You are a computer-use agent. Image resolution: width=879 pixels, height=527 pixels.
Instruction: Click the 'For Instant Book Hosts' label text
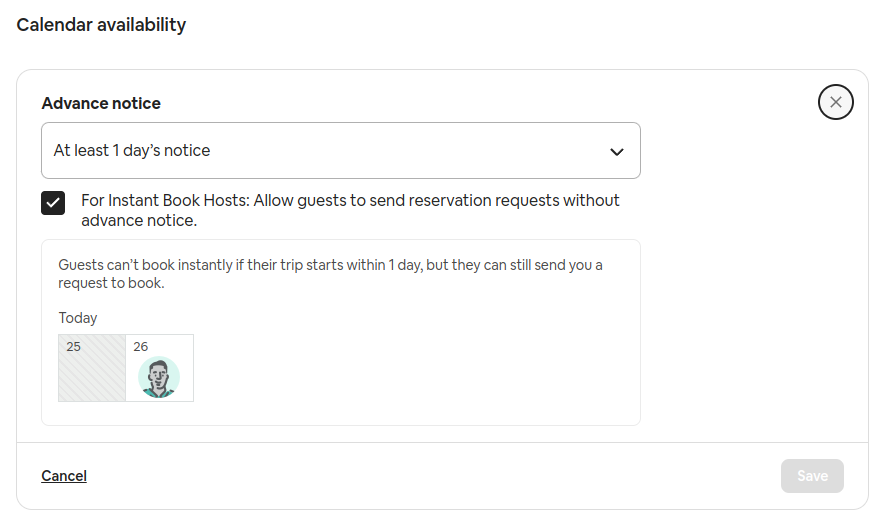pos(350,210)
